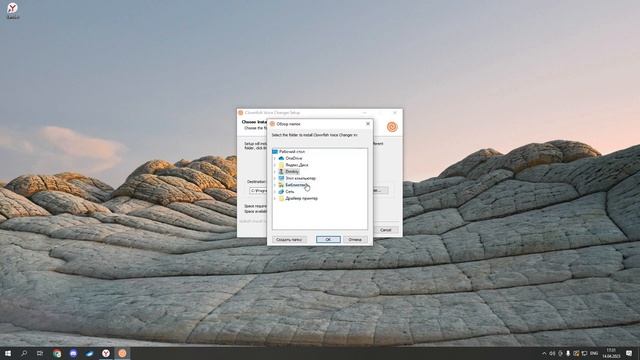Image resolution: width=640 pixels, height=360 pixels.
Task: Open the taskbar clock and date
Action: coord(611,353)
